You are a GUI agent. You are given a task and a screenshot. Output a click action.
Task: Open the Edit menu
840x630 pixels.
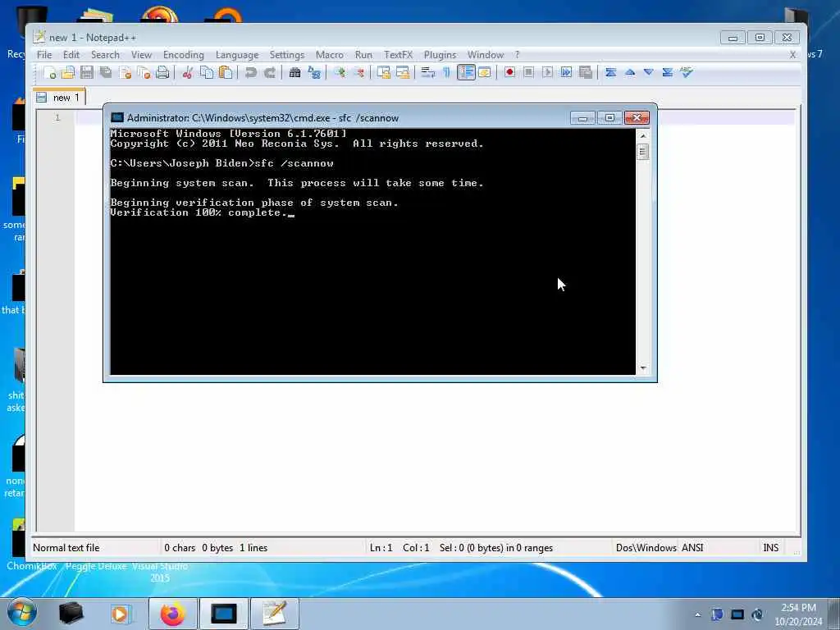[x=71, y=55]
